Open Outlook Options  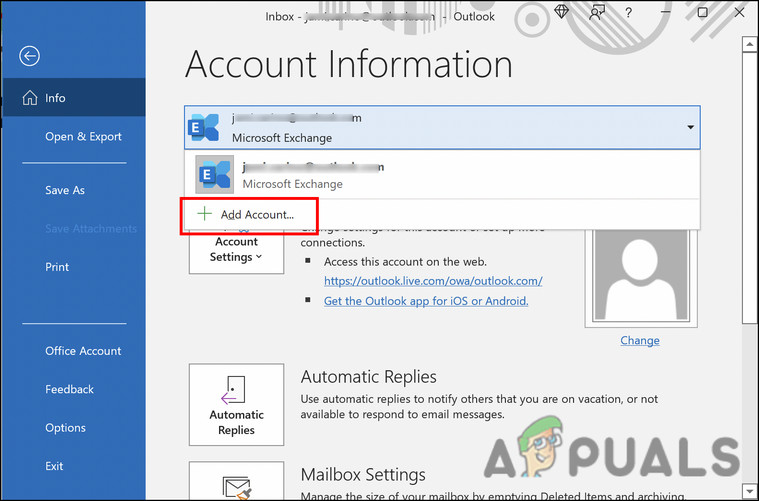(x=65, y=428)
